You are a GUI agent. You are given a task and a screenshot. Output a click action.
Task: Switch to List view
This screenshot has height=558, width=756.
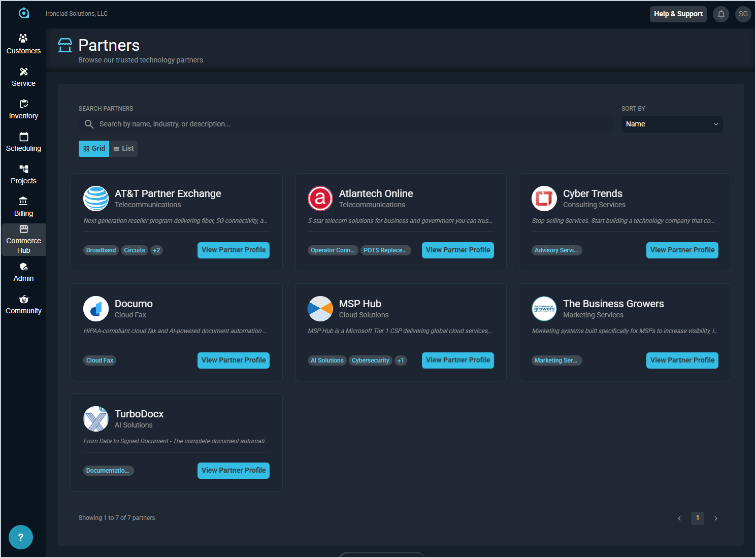[x=123, y=149]
